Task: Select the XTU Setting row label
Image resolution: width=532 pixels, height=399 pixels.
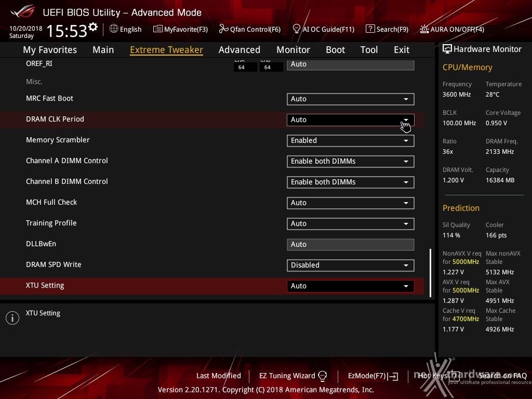Action: coord(45,286)
